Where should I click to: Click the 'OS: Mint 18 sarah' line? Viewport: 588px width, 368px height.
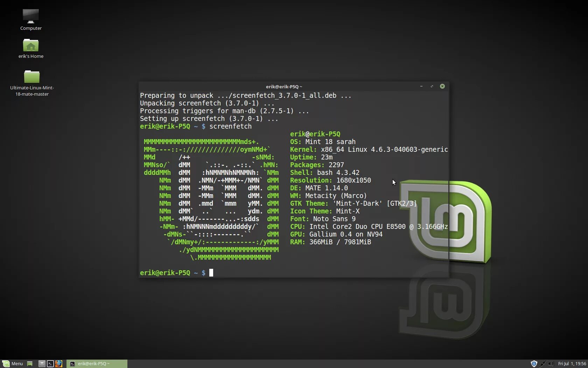point(323,142)
